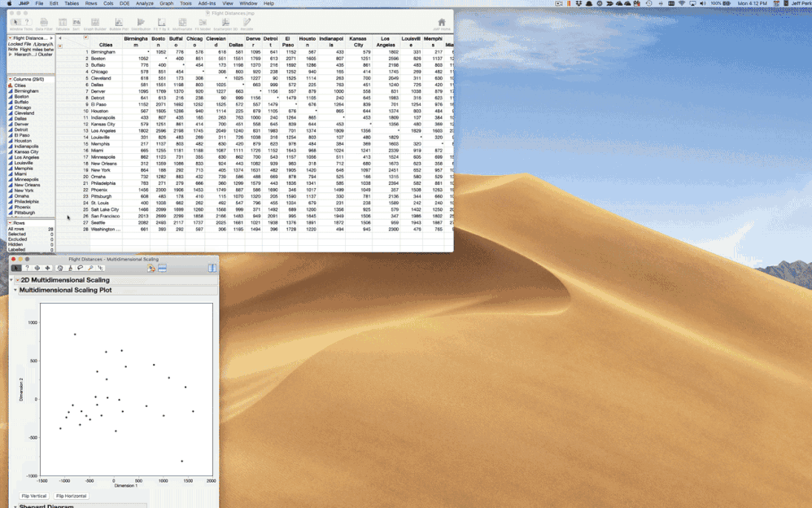Open the Rows panel red triangle menu
This screenshot has width=812, height=508.
point(11,223)
